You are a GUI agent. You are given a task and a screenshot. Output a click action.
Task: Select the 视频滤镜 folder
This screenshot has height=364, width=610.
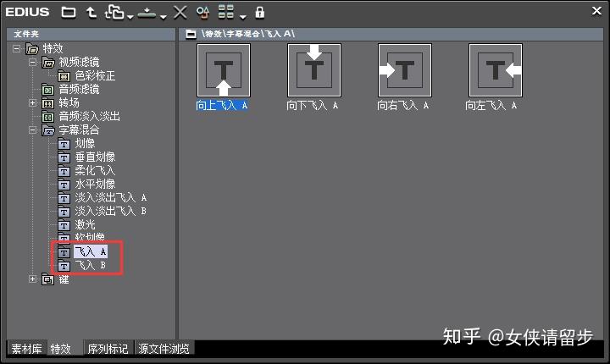tap(79, 63)
